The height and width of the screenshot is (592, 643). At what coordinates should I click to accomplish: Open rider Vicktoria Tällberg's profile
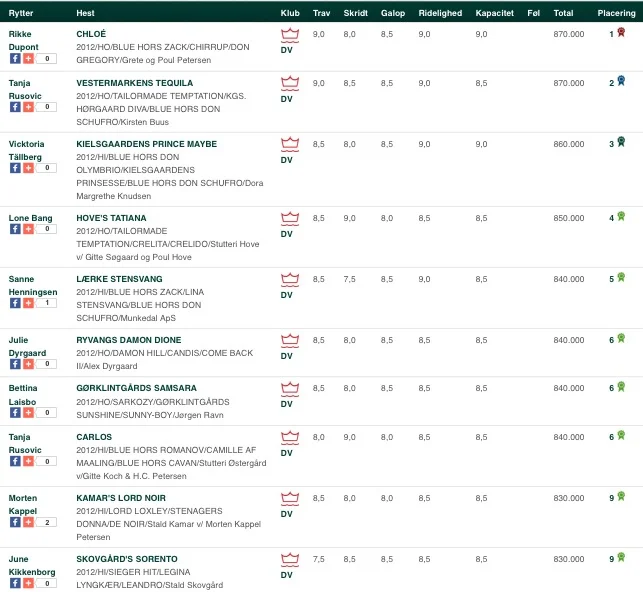(x=27, y=150)
